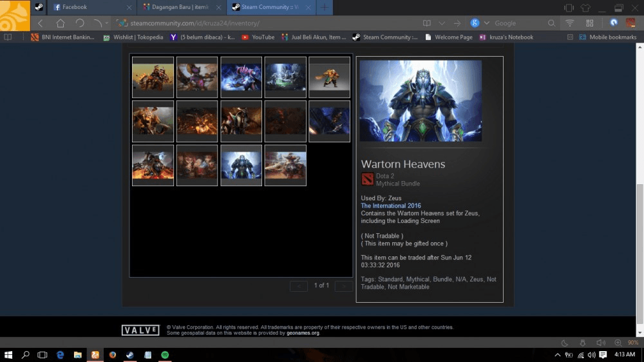This screenshot has height=362, width=644.
Task: Open the Welcome Page bookmark
Action: tap(448, 37)
